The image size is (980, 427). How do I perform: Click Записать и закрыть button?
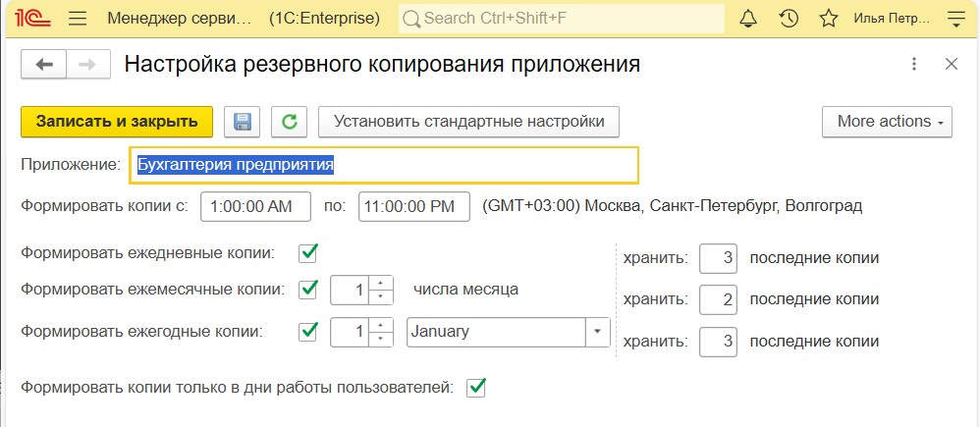tap(117, 122)
